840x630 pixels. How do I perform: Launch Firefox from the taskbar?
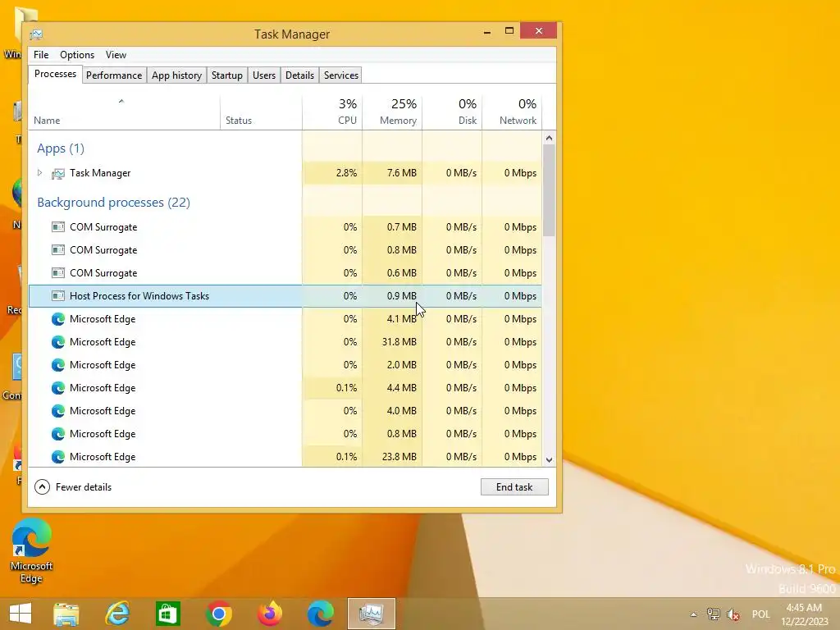[x=269, y=614]
